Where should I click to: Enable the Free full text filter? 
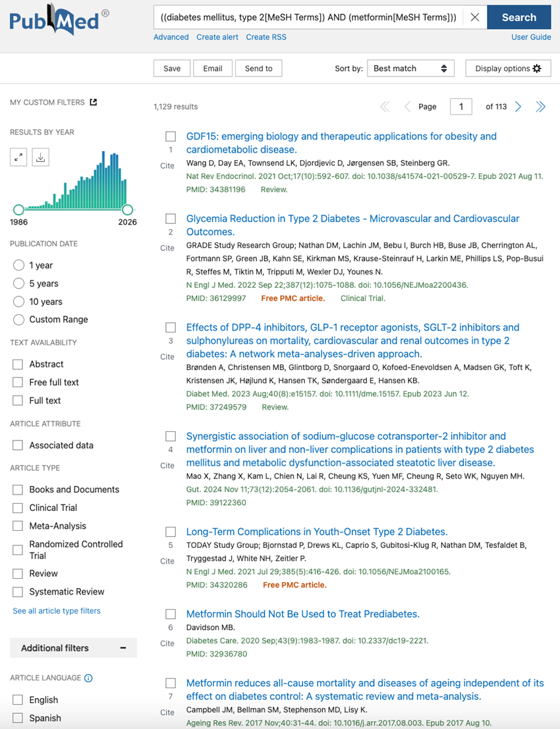click(17, 382)
